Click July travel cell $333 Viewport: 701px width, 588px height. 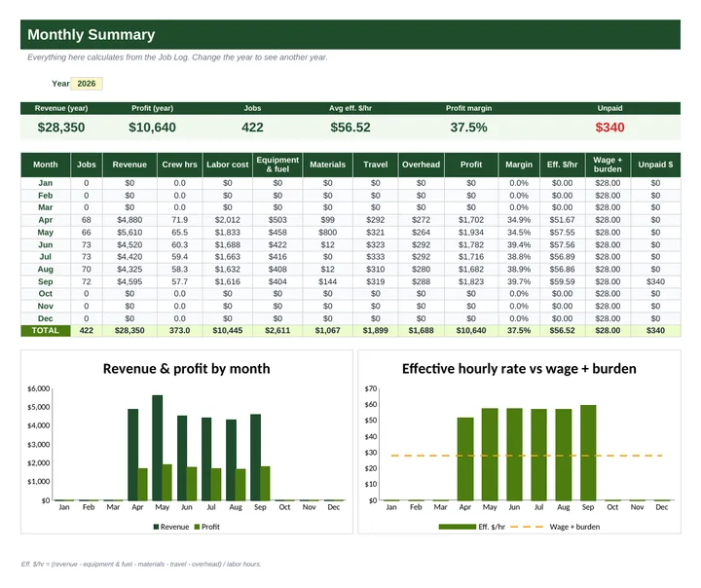tap(376, 257)
